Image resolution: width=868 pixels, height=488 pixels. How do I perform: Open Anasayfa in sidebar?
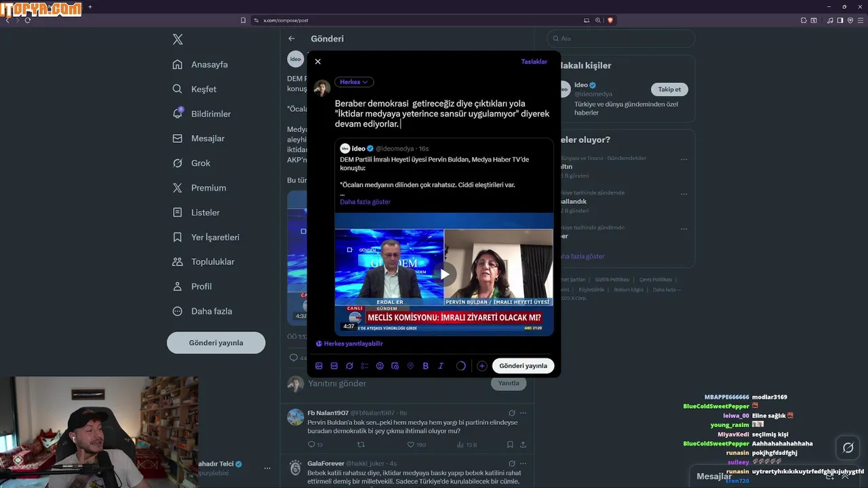pyautogui.click(x=201, y=64)
